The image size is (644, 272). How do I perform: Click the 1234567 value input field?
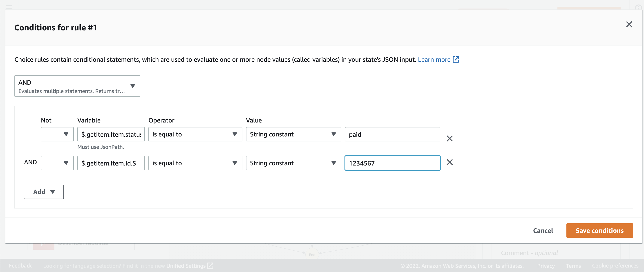coord(392,163)
